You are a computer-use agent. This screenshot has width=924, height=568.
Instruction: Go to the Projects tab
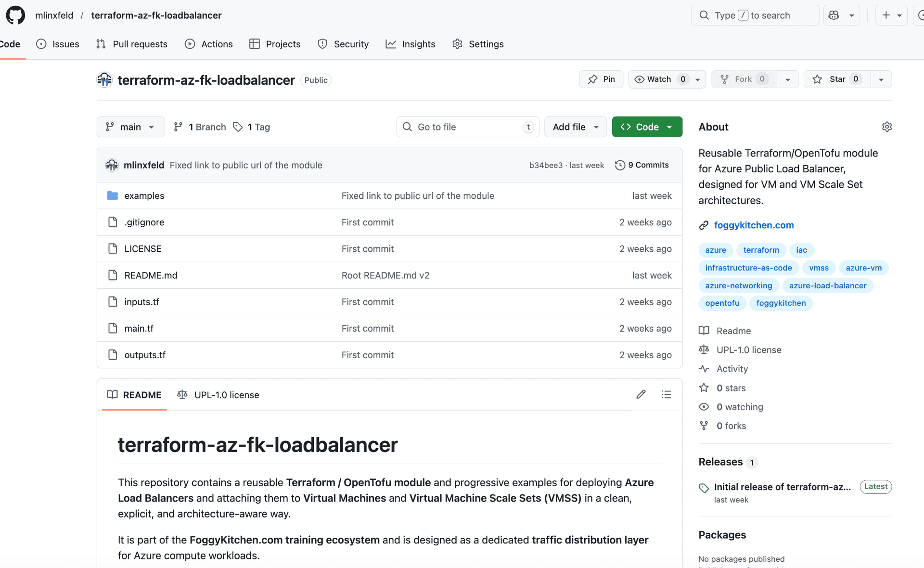coord(275,44)
